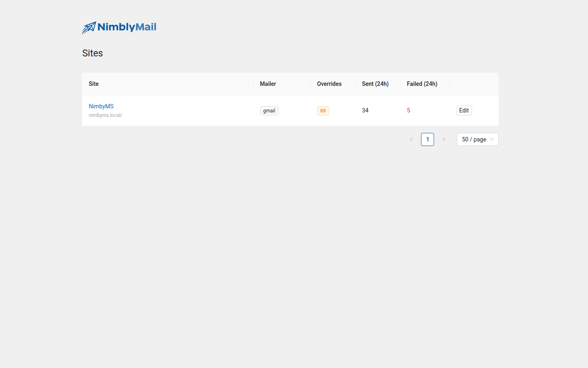
Task: Click the Mailer column header
Action: [268, 84]
